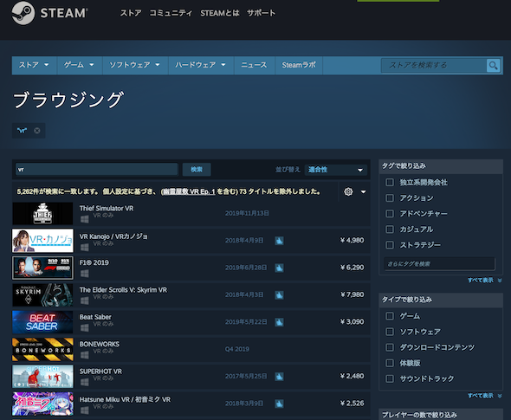The height and width of the screenshot is (420, 511).
Task: Open the ニュース tab
Action: 254,65
